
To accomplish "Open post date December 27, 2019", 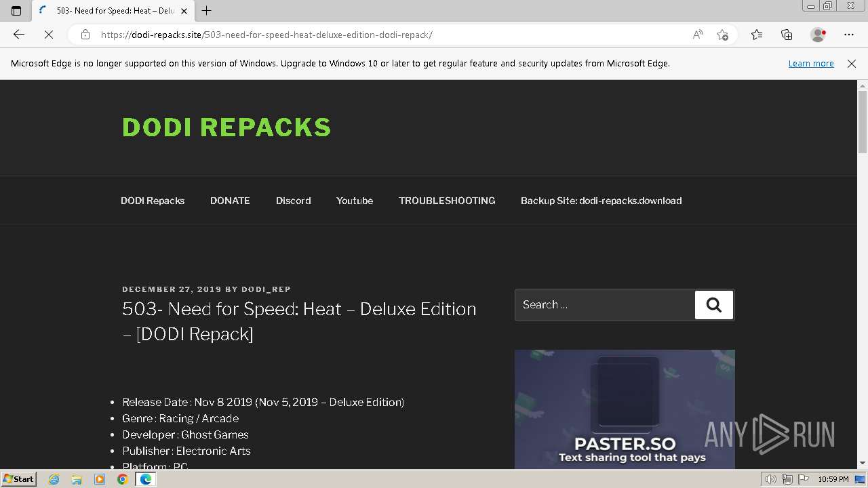I will pyautogui.click(x=172, y=289).
